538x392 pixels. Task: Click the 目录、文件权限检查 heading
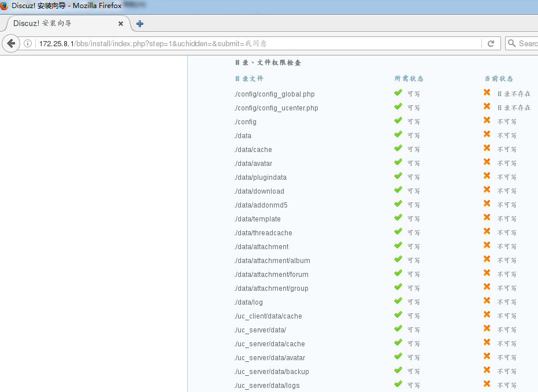268,62
